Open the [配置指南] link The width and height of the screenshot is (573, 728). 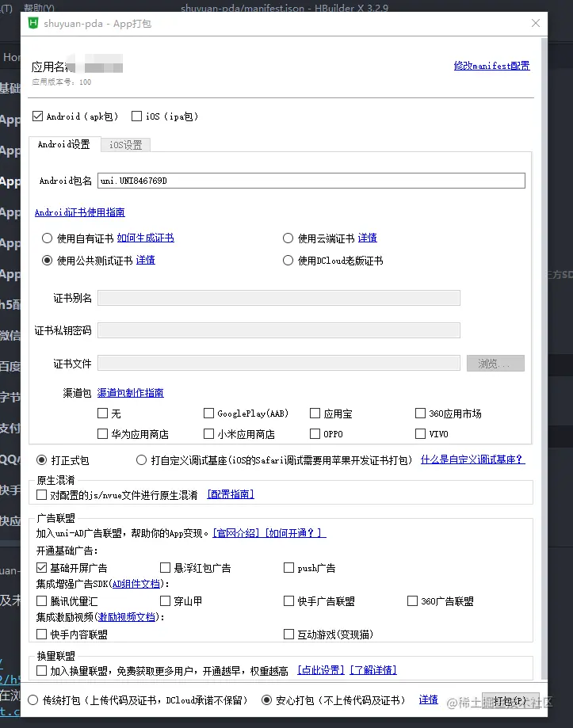click(x=231, y=494)
